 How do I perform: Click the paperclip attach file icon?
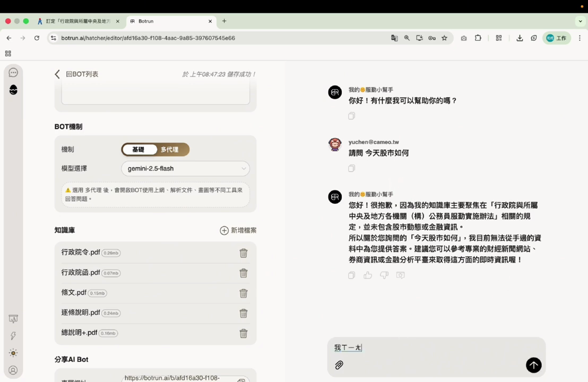tap(339, 364)
